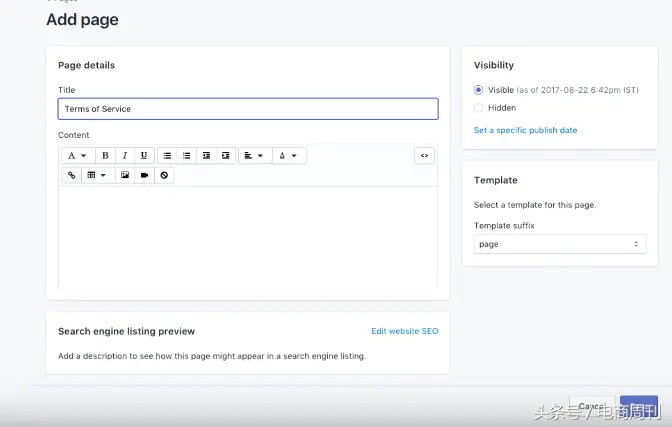Open the text color picker dropdown
Image resolution: width=672 pixels, height=427 pixels.
point(288,156)
